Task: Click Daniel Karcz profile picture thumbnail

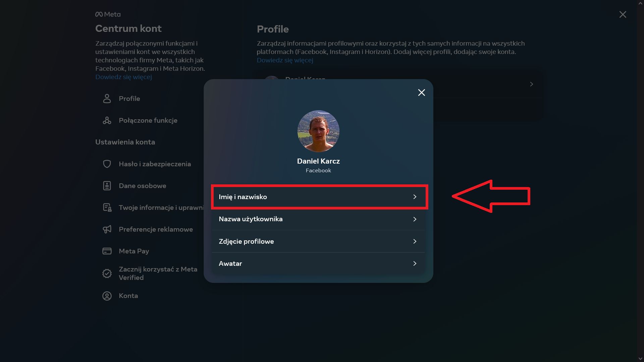Action: coord(318,131)
